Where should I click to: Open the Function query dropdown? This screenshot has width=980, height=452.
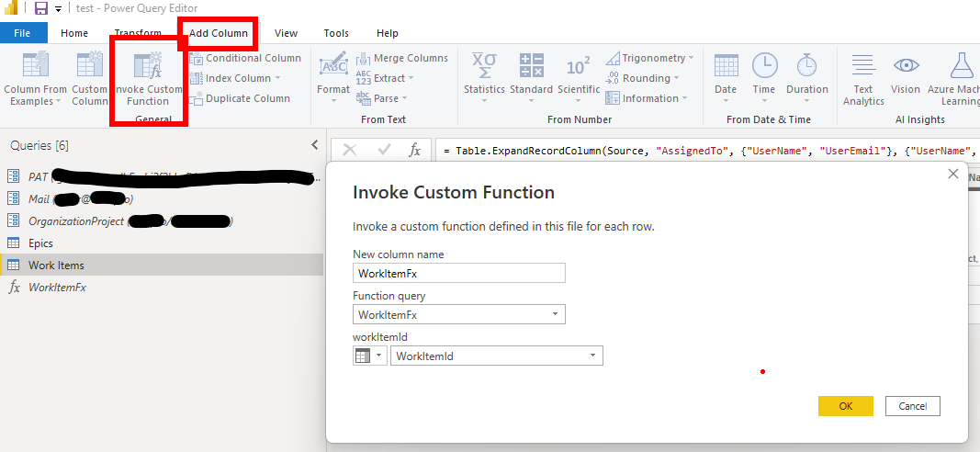tap(458, 314)
